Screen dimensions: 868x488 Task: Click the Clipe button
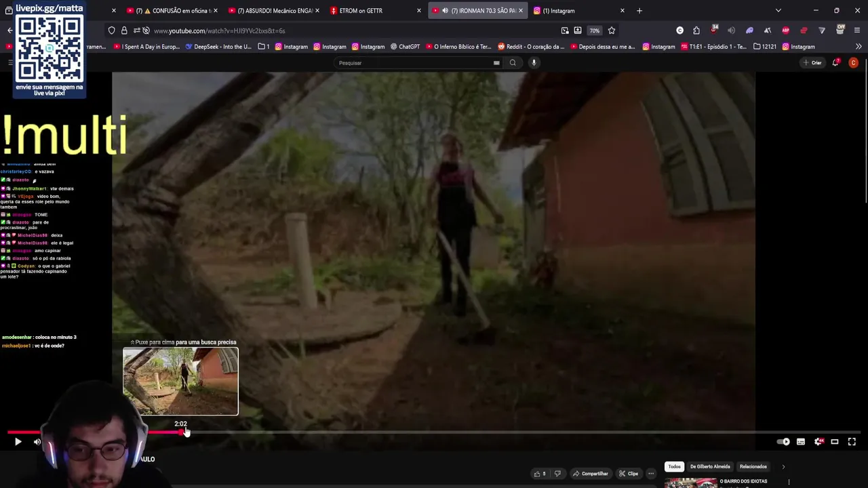[x=628, y=474]
